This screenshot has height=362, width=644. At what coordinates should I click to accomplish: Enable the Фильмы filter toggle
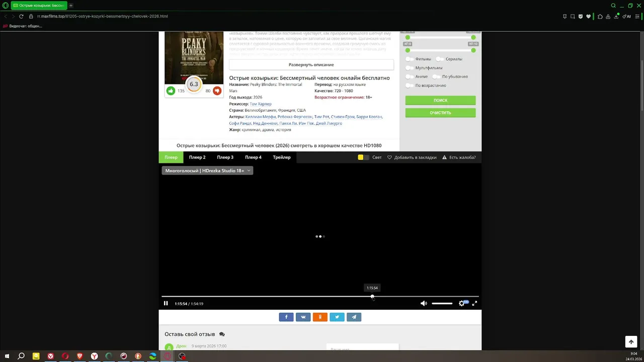point(410,59)
